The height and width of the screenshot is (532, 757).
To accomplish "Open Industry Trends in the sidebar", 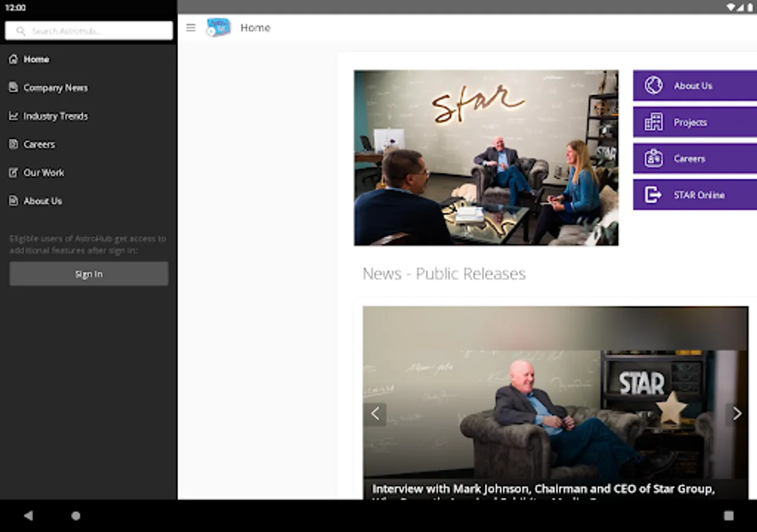I will (x=89, y=116).
